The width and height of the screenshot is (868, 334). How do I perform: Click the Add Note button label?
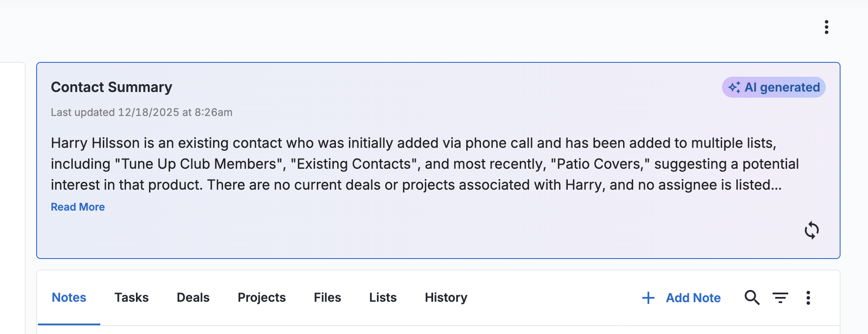(693, 298)
